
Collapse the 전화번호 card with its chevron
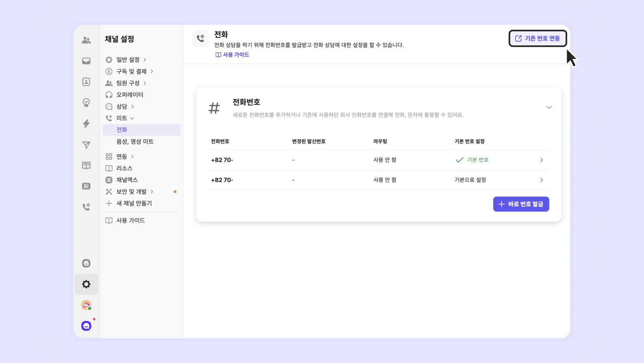pyautogui.click(x=549, y=107)
